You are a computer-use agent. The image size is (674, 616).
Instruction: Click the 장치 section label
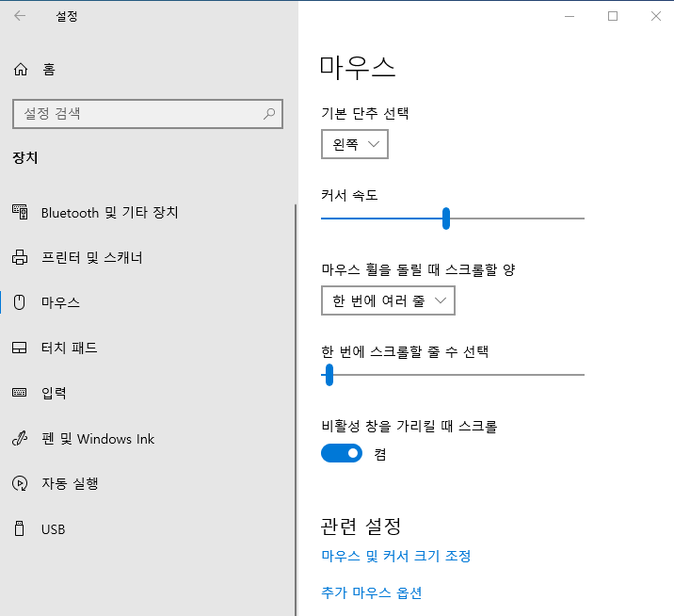click(24, 157)
